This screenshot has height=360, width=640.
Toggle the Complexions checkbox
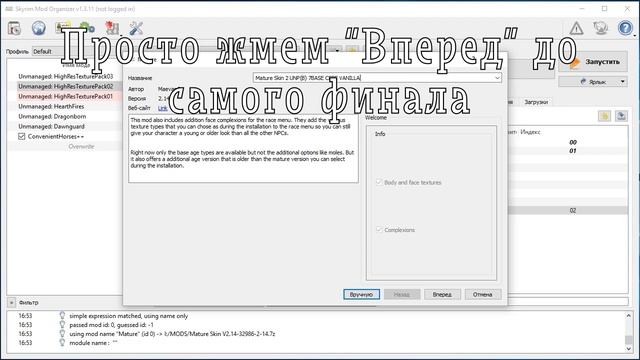379,230
